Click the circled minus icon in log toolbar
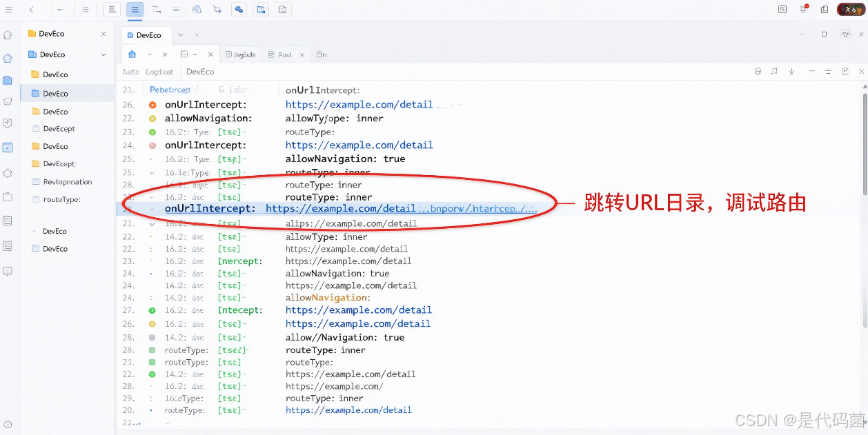This screenshot has width=868, height=435. (758, 71)
